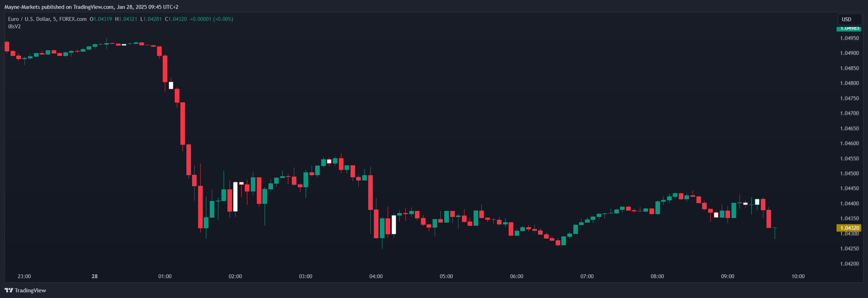Click the open value O1.04319
The height and width of the screenshot is (298, 868).
101,19
